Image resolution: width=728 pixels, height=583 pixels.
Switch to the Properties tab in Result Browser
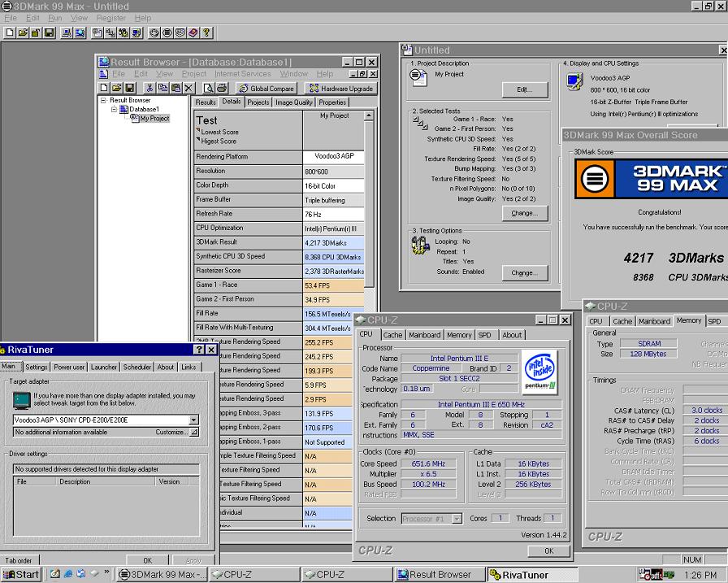(x=332, y=102)
